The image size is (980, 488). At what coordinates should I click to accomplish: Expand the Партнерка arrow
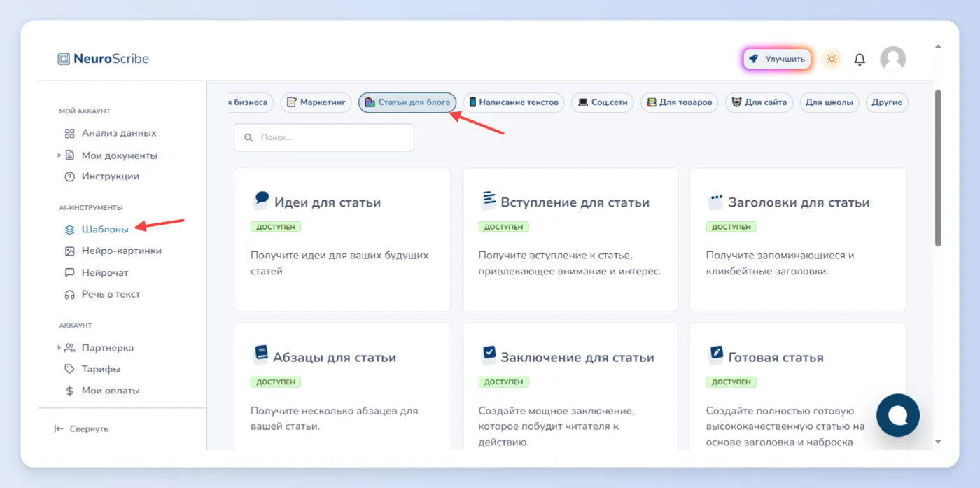pyautogui.click(x=59, y=347)
